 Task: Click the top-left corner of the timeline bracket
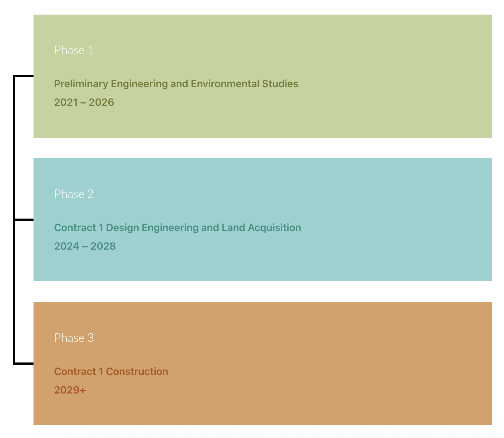(x=14, y=77)
